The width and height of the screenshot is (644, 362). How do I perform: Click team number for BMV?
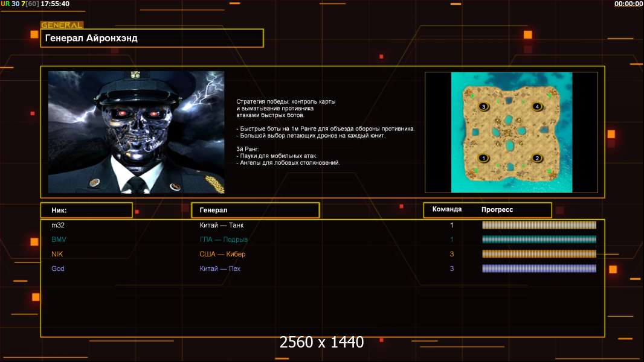(452, 240)
